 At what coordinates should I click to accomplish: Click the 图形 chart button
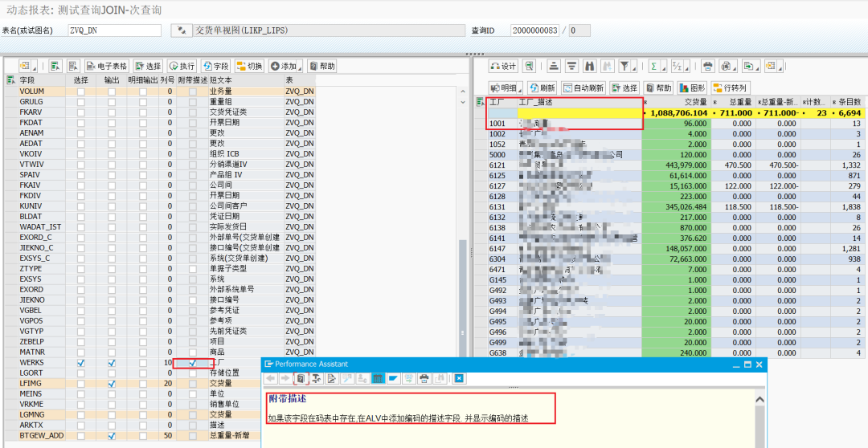692,88
